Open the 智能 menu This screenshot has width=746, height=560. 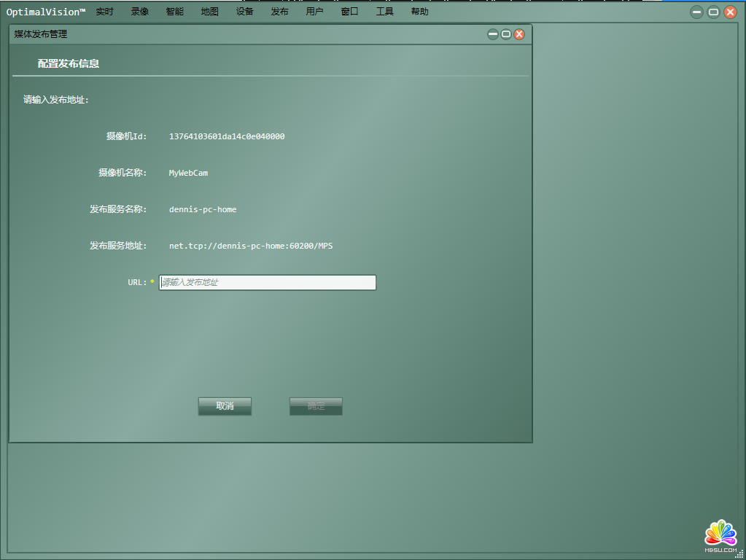175,12
